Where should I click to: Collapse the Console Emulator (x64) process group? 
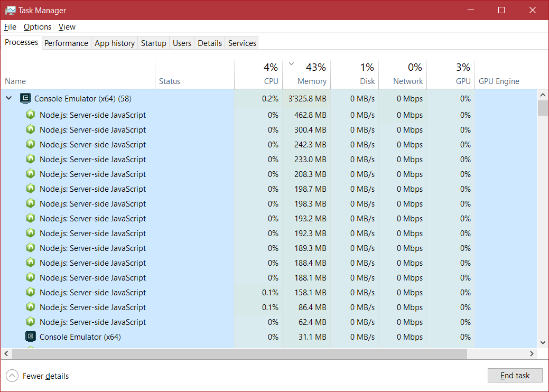coord(9,98)
